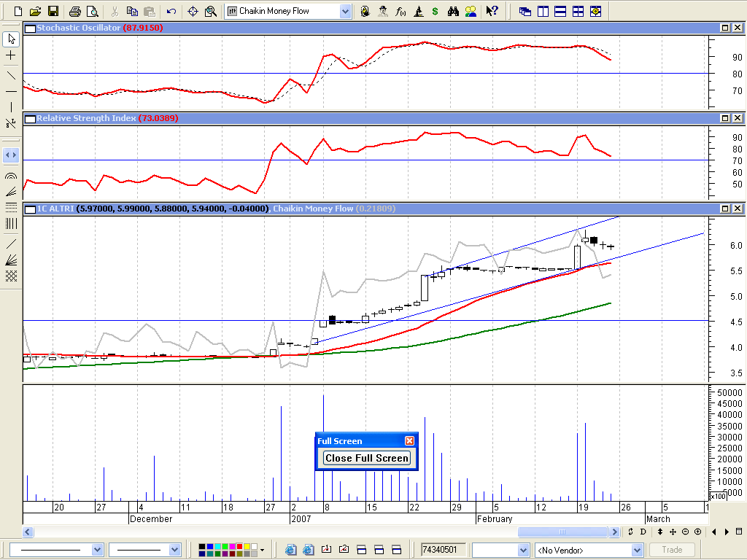Screen dimensions: 747x560
Task: Expand the color palette arrow
Action: [263, 550]
